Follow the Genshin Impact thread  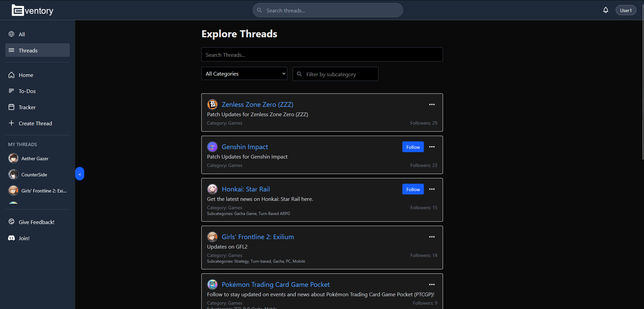point(413,147)
